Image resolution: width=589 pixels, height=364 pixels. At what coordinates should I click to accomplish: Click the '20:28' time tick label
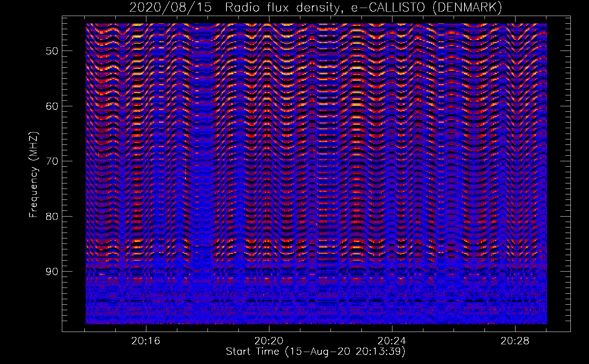tap(515, 341)
